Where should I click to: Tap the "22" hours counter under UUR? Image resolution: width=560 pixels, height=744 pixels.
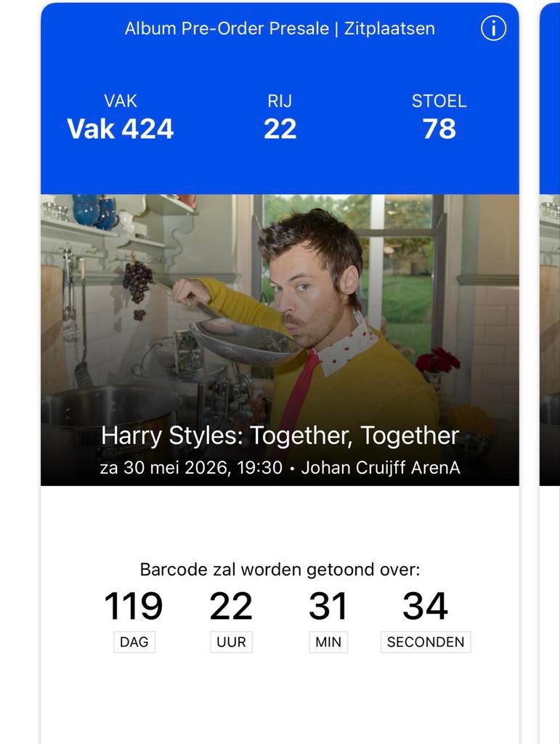[230, 605]
